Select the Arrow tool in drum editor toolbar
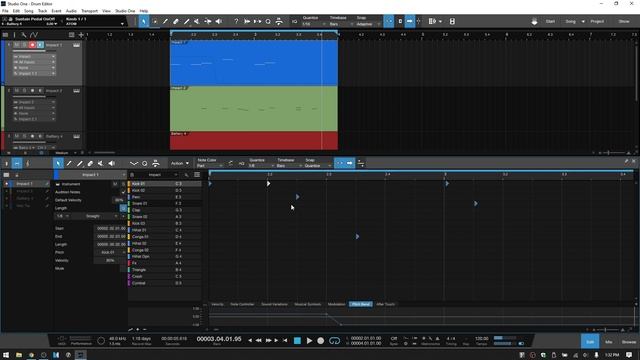The width and height of the screenshot is (640, 360). [x=58, y=163]
